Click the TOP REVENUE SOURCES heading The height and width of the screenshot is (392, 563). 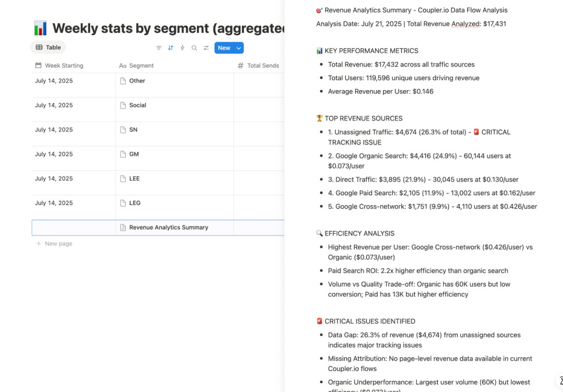360,118
